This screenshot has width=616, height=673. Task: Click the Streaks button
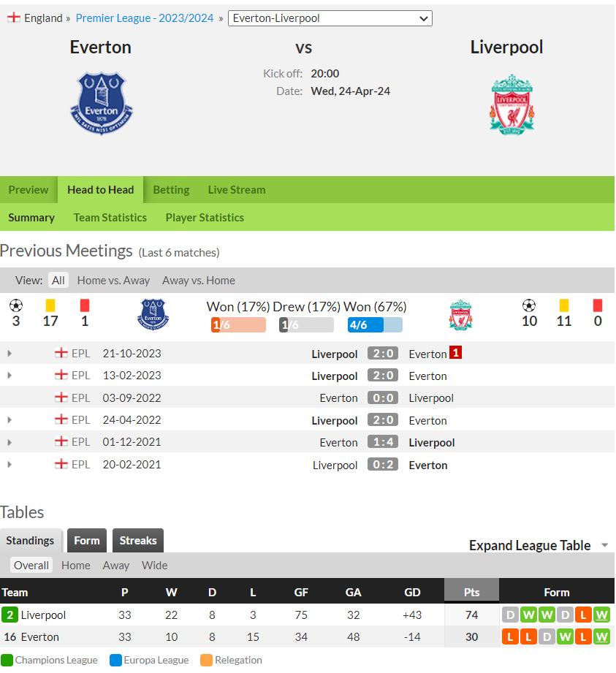pos(138,541)
